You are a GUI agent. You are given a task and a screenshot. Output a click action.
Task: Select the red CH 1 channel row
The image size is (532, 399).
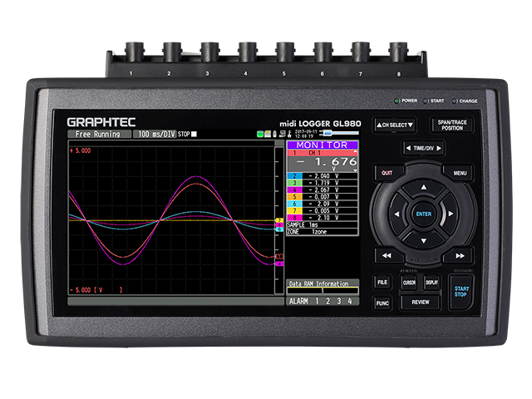(323, 153)
